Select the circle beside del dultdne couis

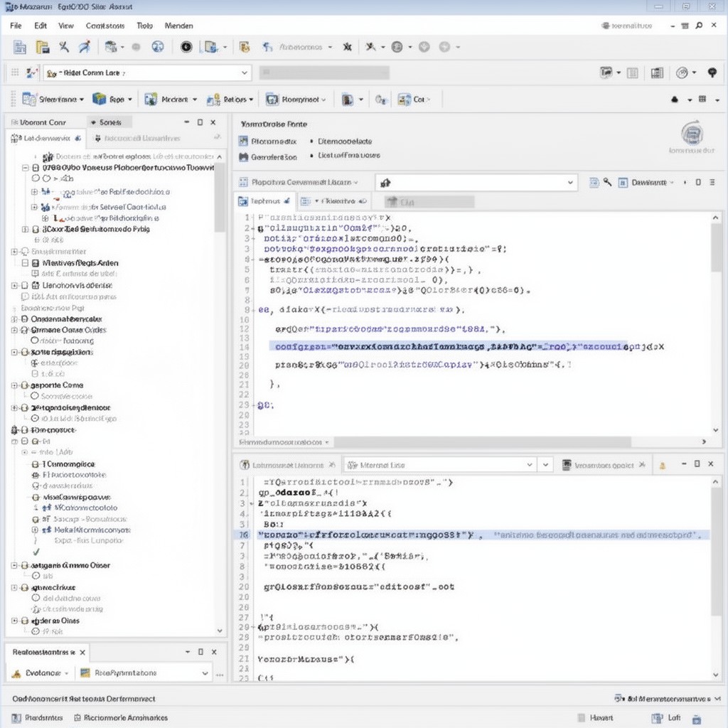coord(36,598)
